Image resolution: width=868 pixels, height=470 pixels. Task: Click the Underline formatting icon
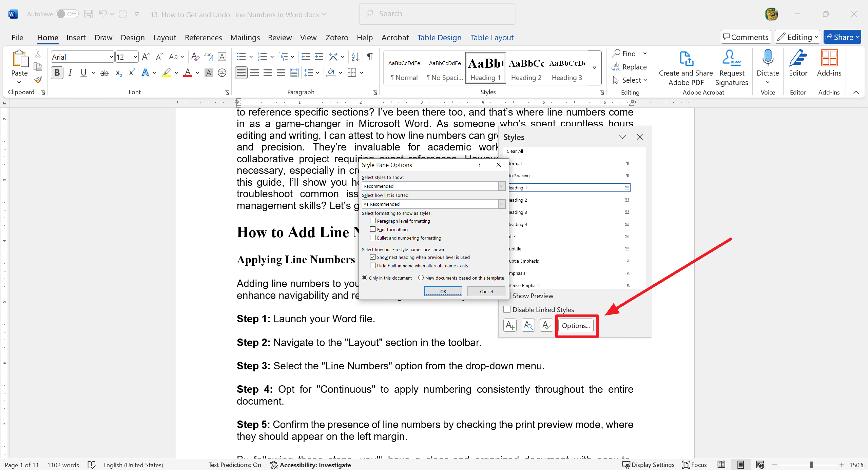tap(83, 73)
